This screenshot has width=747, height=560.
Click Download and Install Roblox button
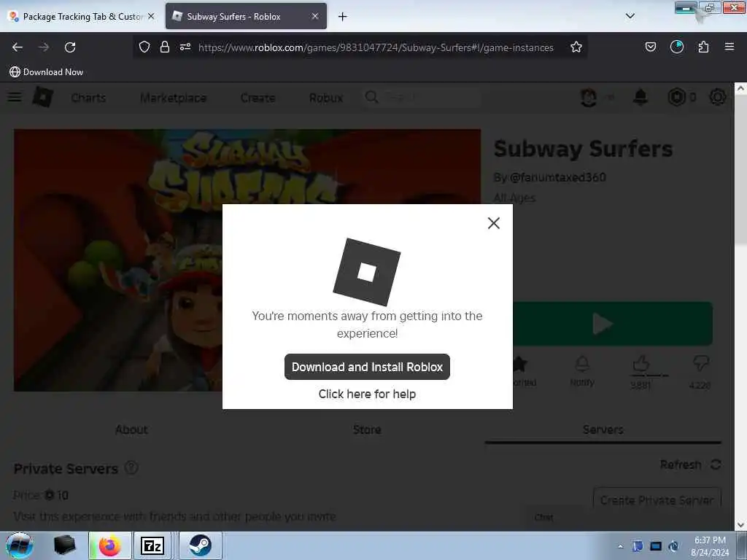[x=367, y=367]
